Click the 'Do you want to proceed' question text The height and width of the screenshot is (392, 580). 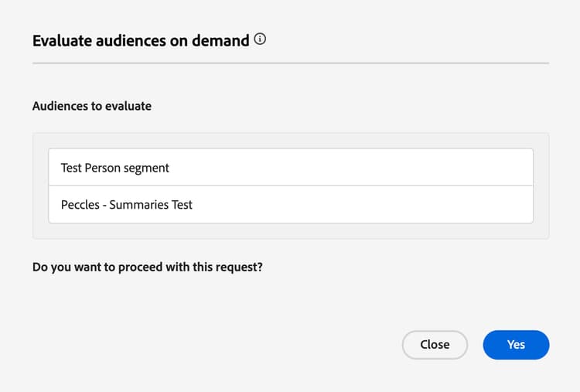pyautogui.click(x=147, y=268)
